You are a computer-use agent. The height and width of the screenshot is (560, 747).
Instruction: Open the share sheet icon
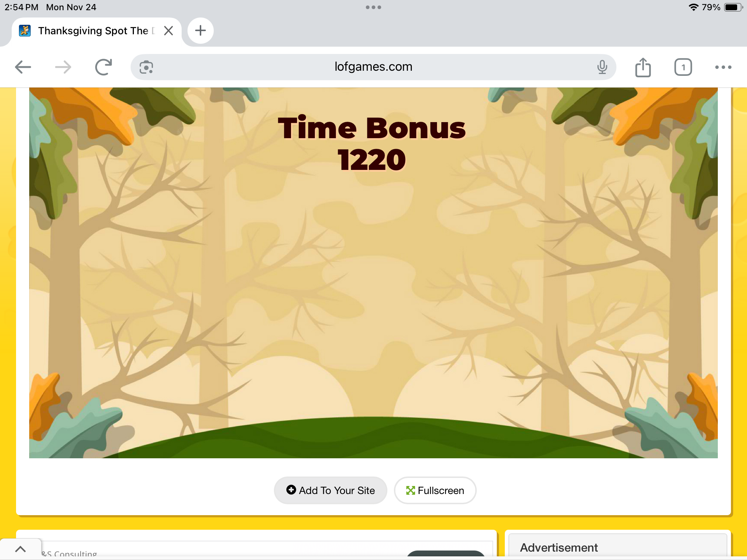click(x=643, y=67)
